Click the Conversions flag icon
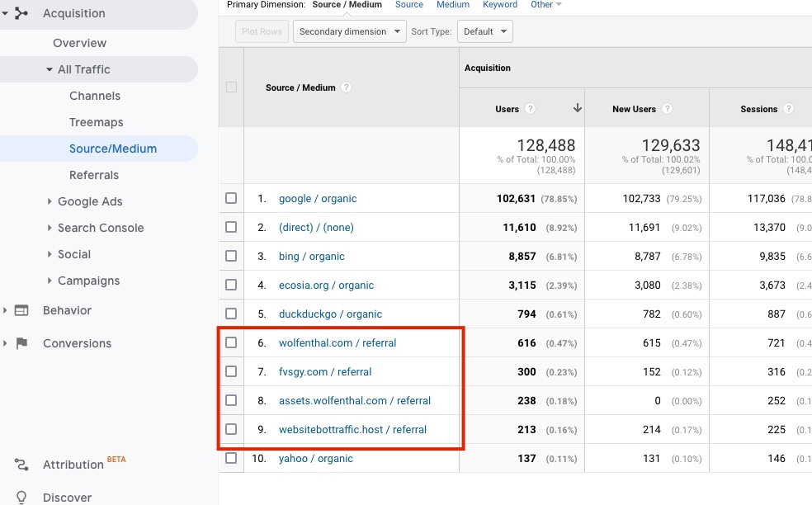812x505 pixels. [22, 343]
